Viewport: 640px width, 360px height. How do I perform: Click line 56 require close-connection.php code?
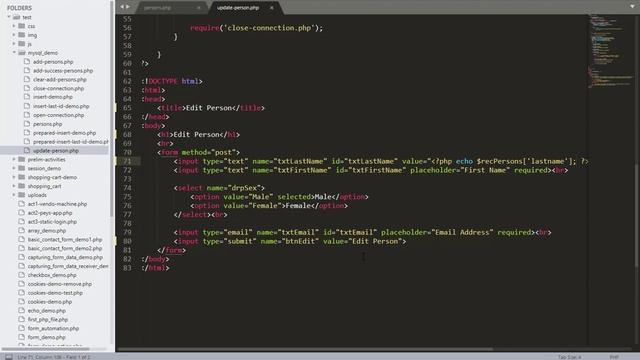(x=256, y=28)
